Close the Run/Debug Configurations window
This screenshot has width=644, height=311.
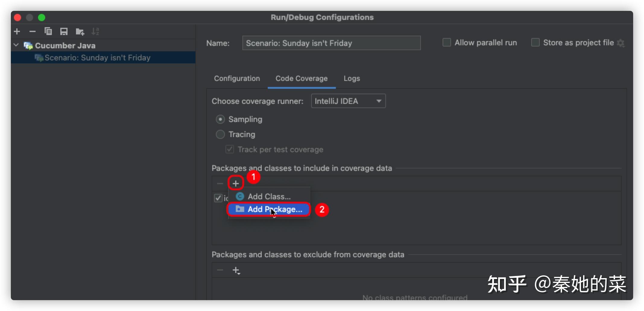coord(17,18)
